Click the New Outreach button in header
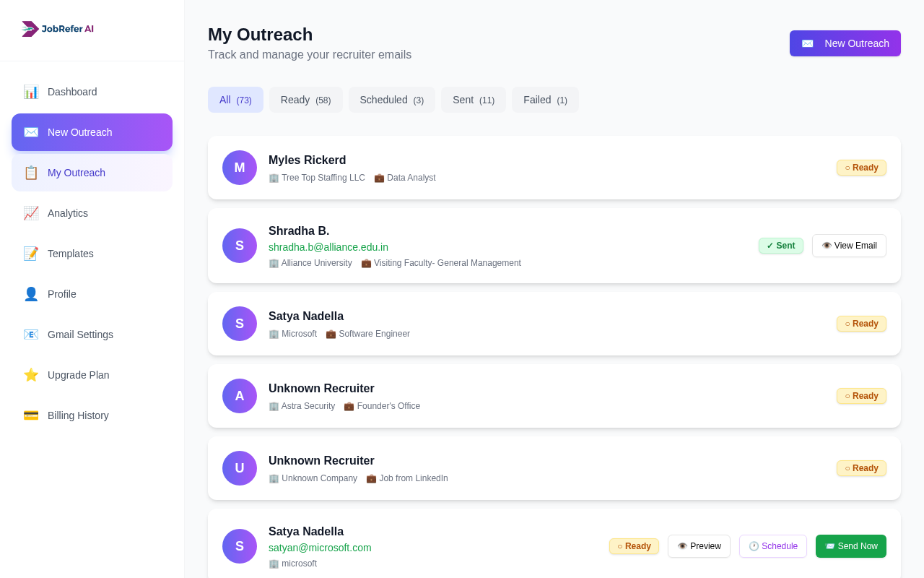The height and width of the screenshot is (578, 924). pos(845,43)
